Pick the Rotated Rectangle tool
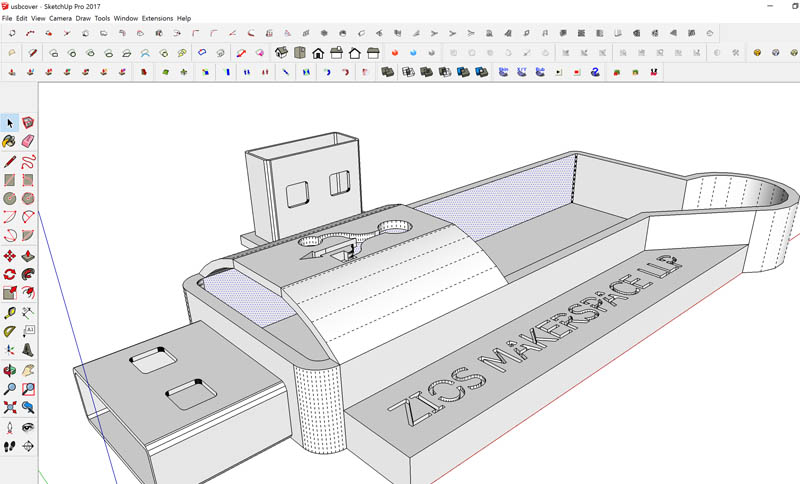800x484 pixels. (28, 180)
